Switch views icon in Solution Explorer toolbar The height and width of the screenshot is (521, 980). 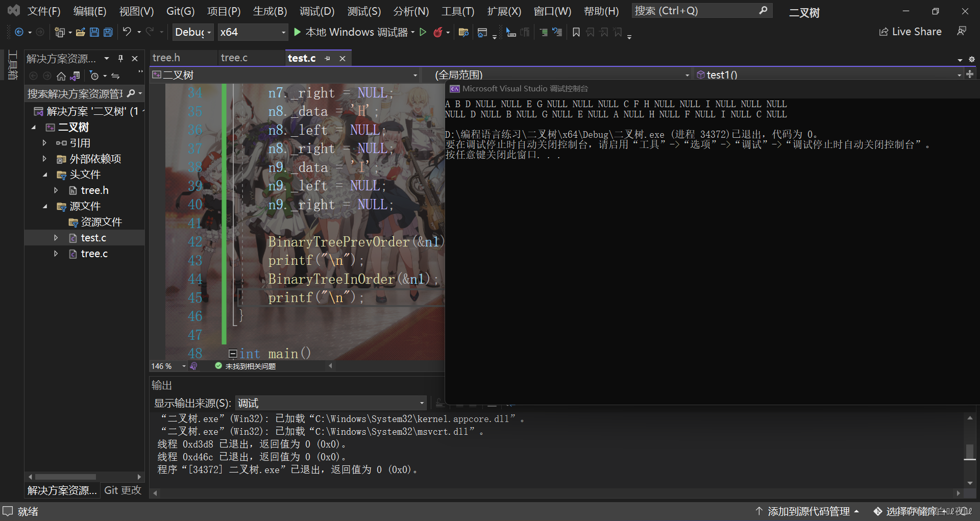coord(75,76)
